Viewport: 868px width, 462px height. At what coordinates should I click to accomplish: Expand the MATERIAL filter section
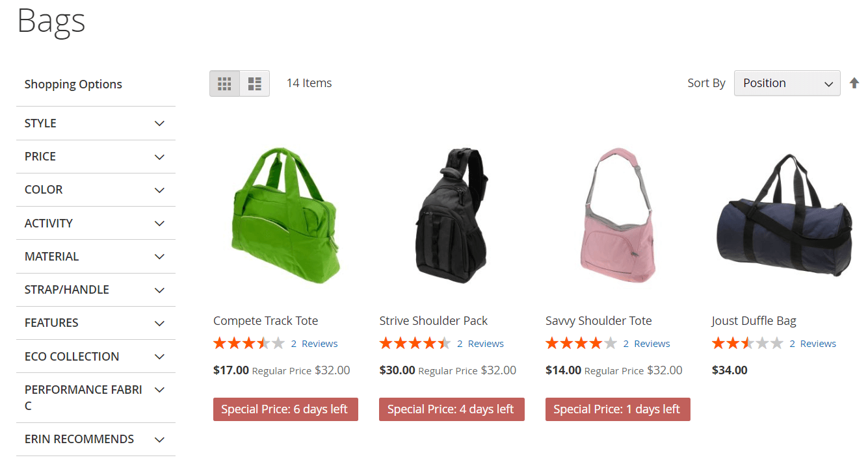coord(96,256)
